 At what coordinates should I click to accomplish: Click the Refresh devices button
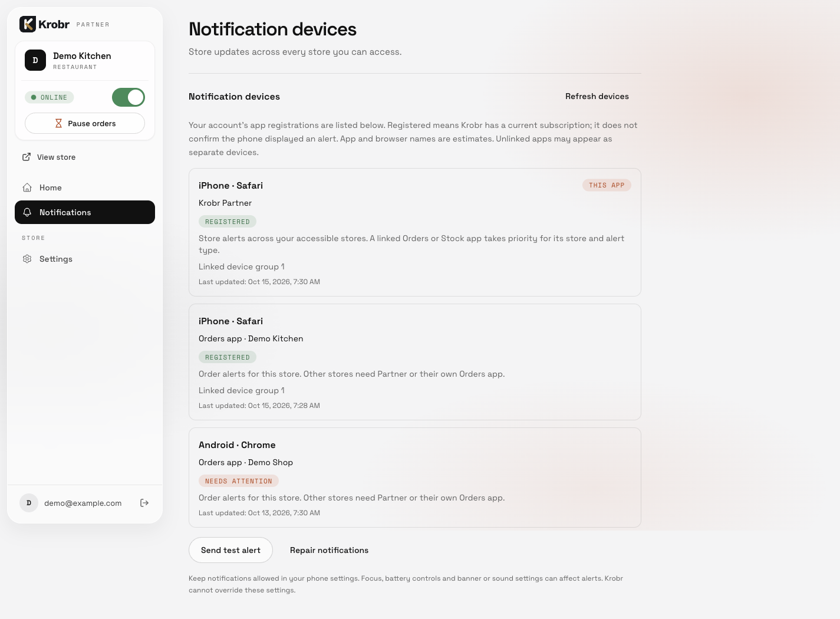point(597,96)
